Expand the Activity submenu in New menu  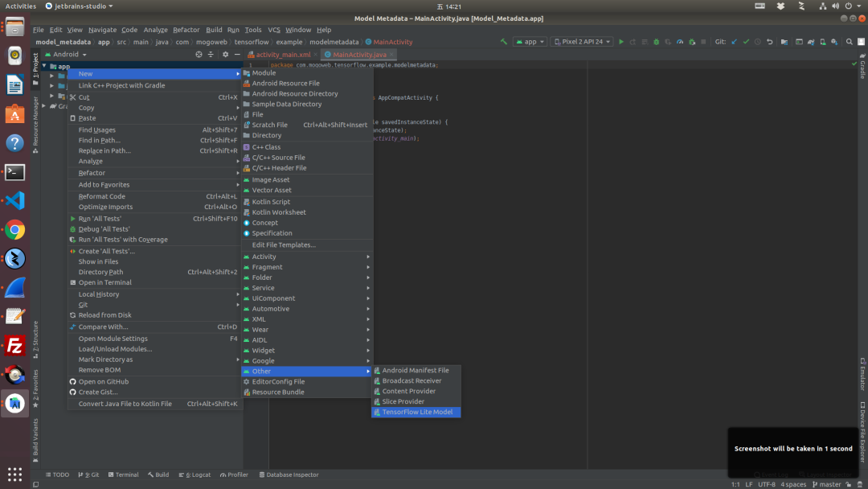point(265,256)
